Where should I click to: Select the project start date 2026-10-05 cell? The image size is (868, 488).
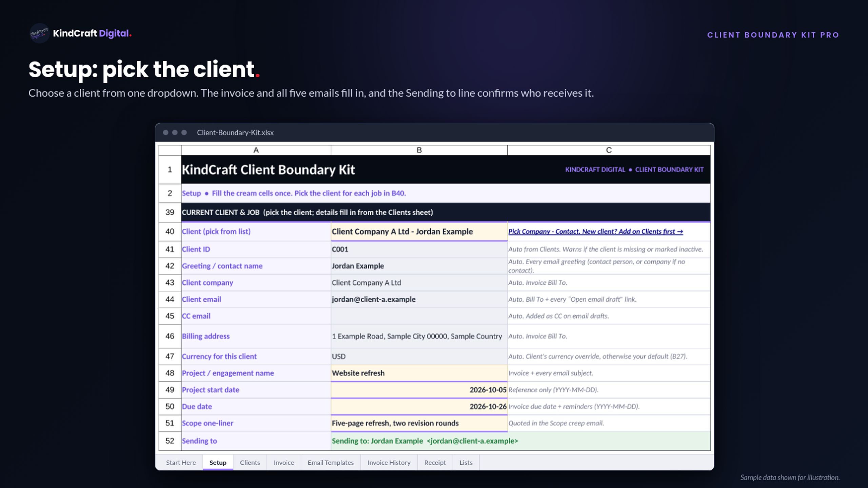tap(419, 390)
